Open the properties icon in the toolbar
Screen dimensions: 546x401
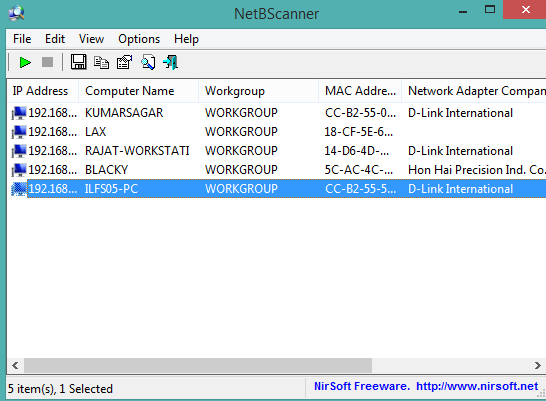click(x=124, y=62)
